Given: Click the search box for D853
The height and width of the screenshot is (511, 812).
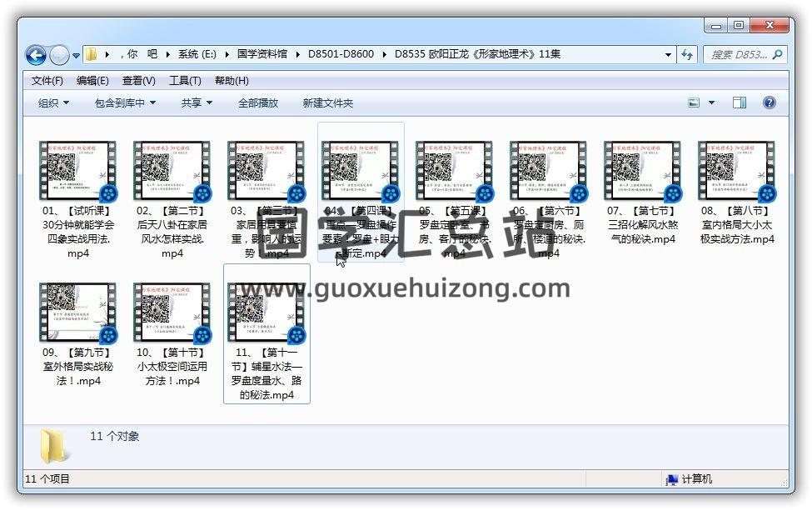Looking at the screenshot, I should point(739,54).
